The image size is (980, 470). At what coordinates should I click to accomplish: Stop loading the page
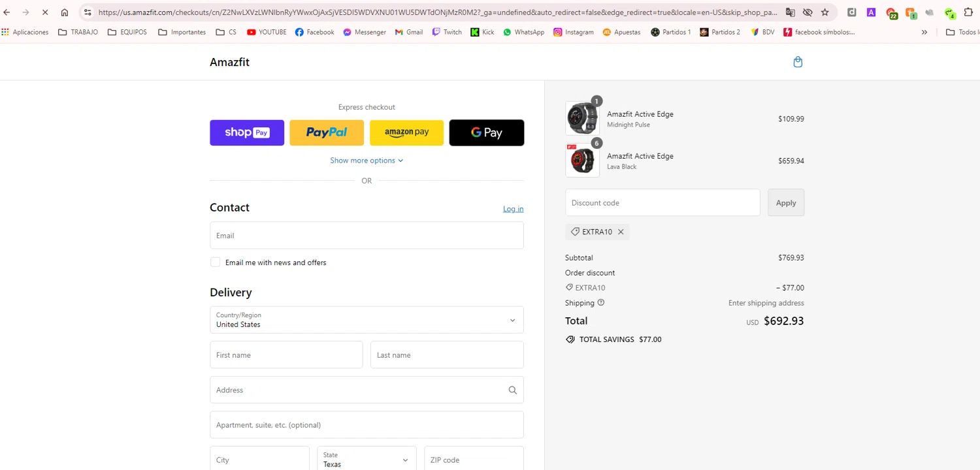coord(45,12)
